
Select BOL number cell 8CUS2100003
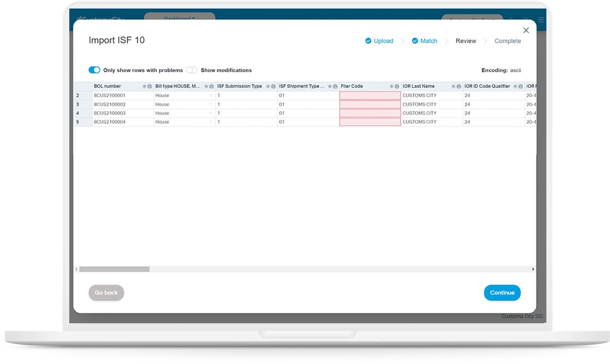tap(123, 113)
